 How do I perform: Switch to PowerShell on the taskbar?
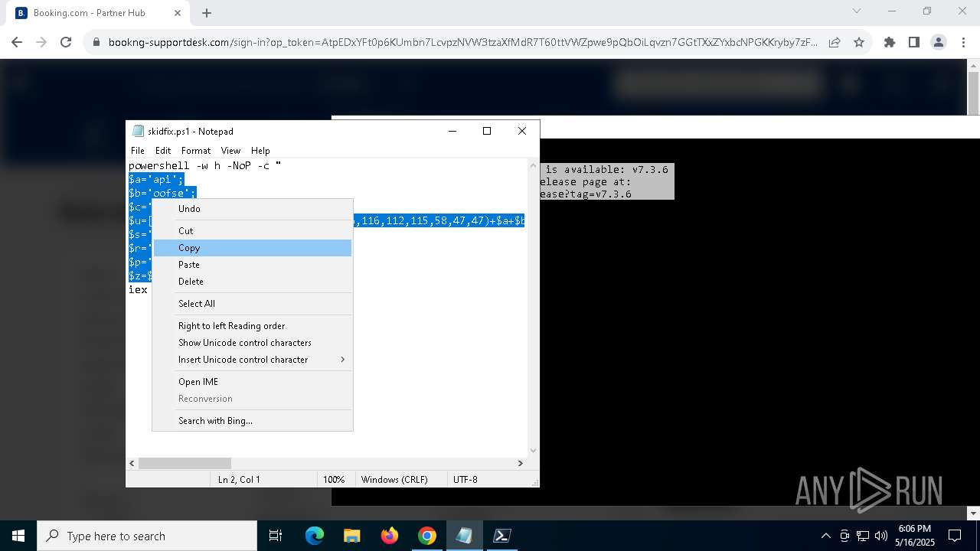(501, 536)
